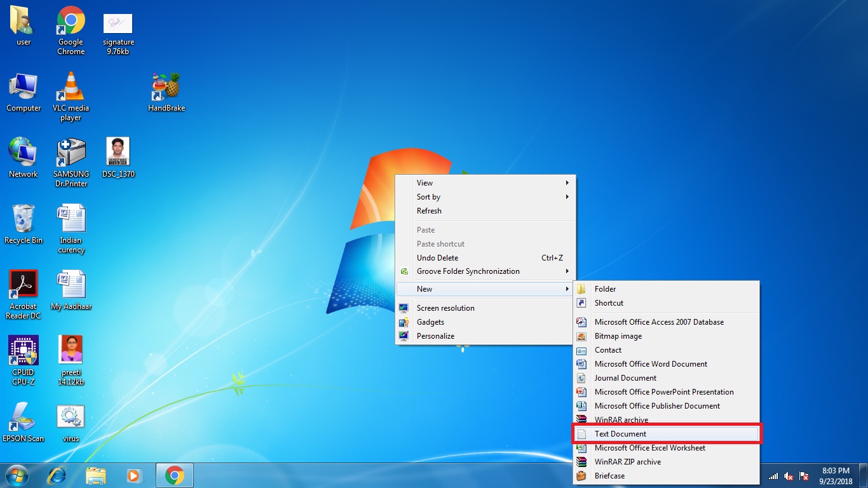Create a new Briefcase
Image resolution: width=868 pixels, height=488 pixels.
coord(667,476)
